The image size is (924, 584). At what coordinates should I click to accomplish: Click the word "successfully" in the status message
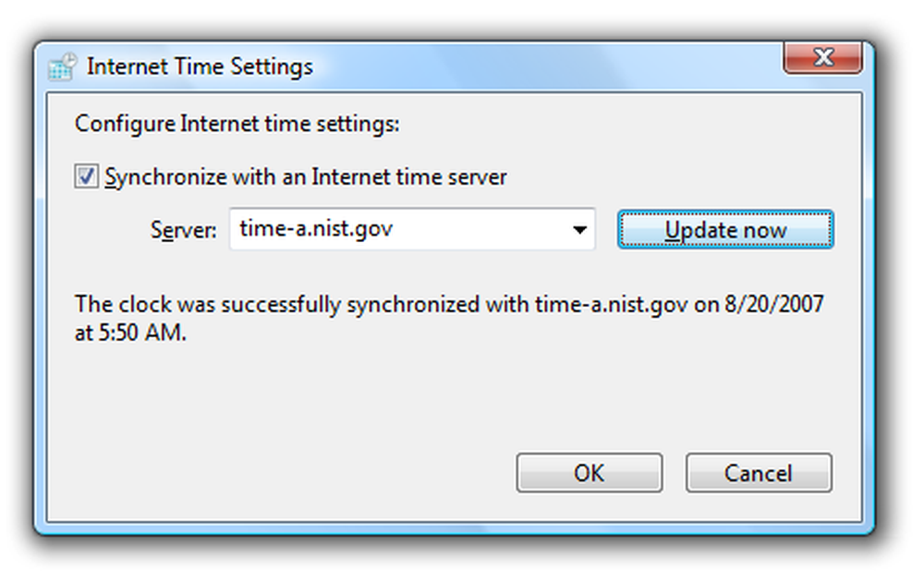coord(281,305)
